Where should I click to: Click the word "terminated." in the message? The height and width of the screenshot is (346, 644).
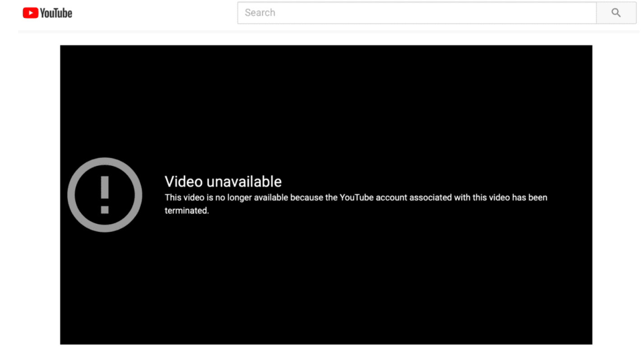click(187, 211)
